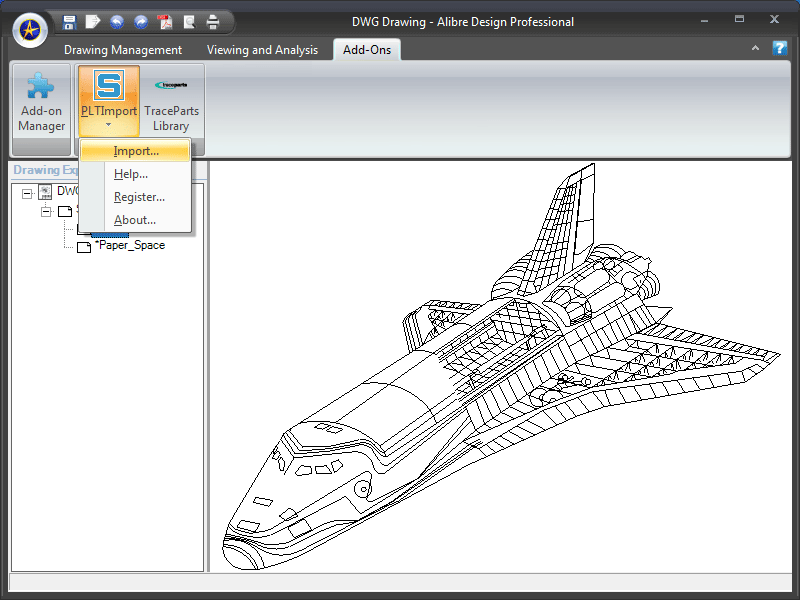This screenshot has height=600, width=800.
Task: Switch to the Drawing Management tab
Action: click(x=123, y=49)
